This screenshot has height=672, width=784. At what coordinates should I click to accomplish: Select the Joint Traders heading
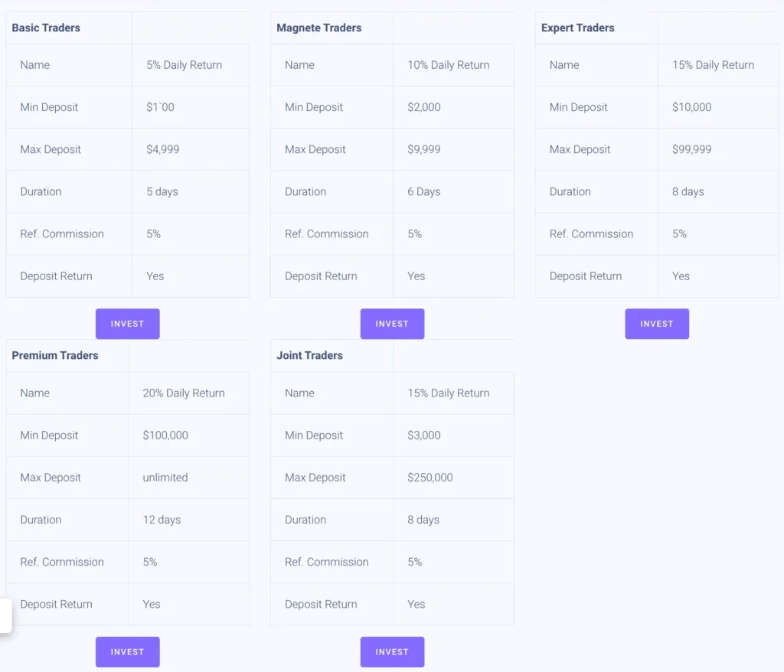point(309,355)
